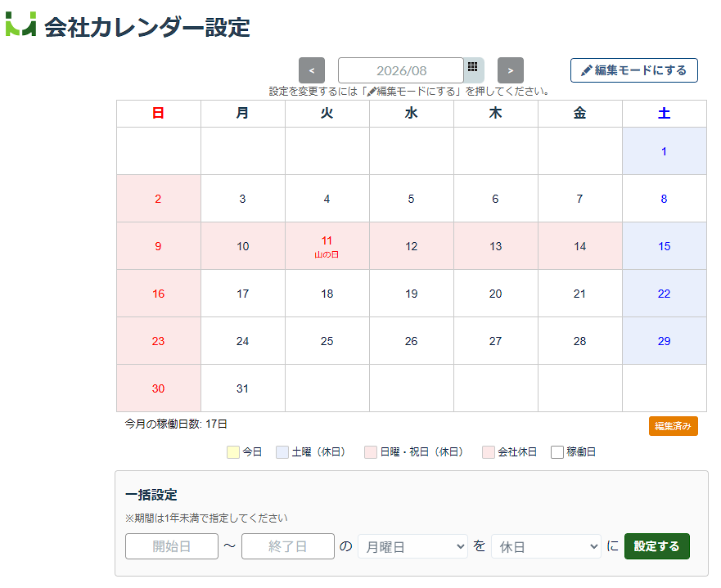Screen dimensions: 721x588
Task: Click the 土曜（休日） blue legend swatch
Action: [282, 452]
